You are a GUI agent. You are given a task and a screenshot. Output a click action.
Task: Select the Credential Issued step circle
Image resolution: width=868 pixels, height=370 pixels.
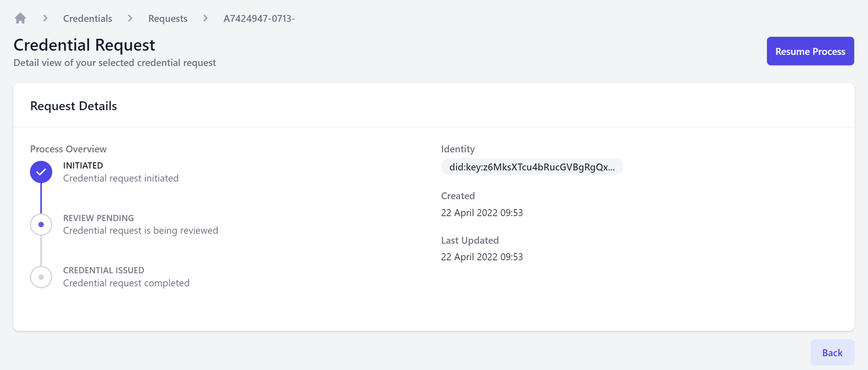click(41, 277)
